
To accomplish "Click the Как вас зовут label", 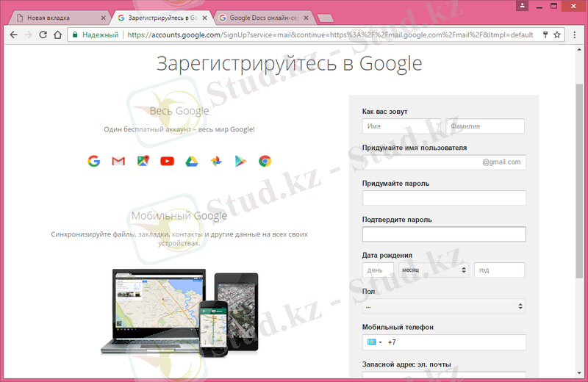I will [384, 112].
